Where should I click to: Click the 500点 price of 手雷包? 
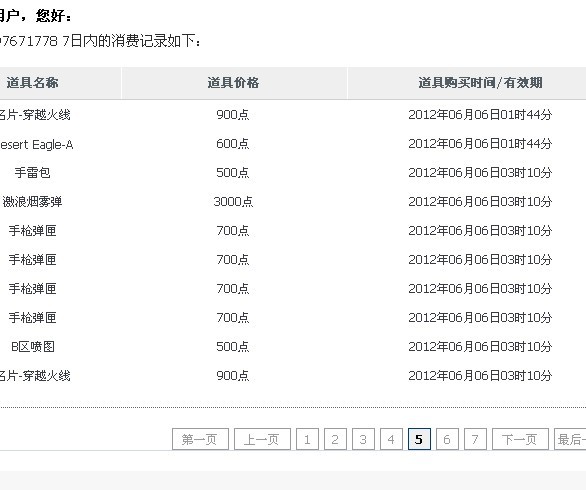click(232, 173)
